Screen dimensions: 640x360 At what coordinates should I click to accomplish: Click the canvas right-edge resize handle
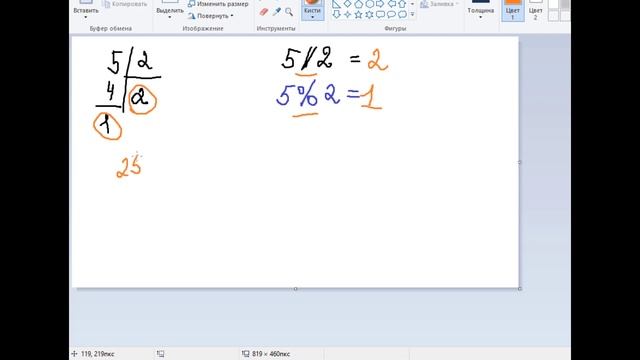point(520,162)
